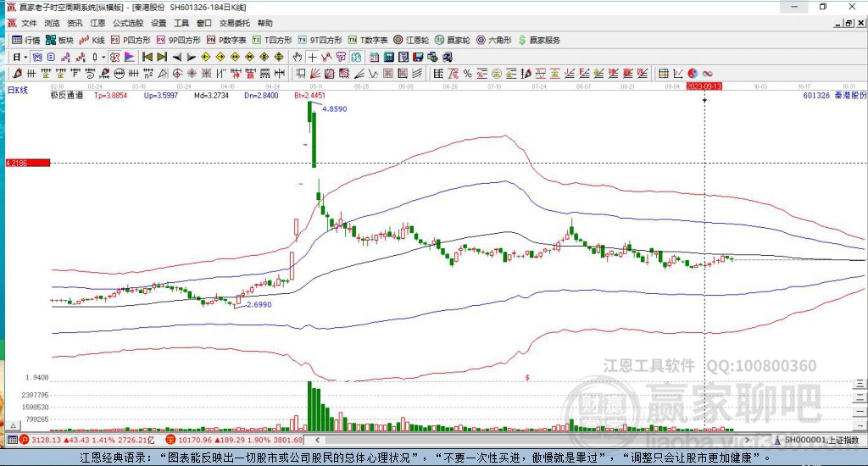Click the save diskette icon
Viewport: 868px width, 466px height.
[x=418, y=57]
